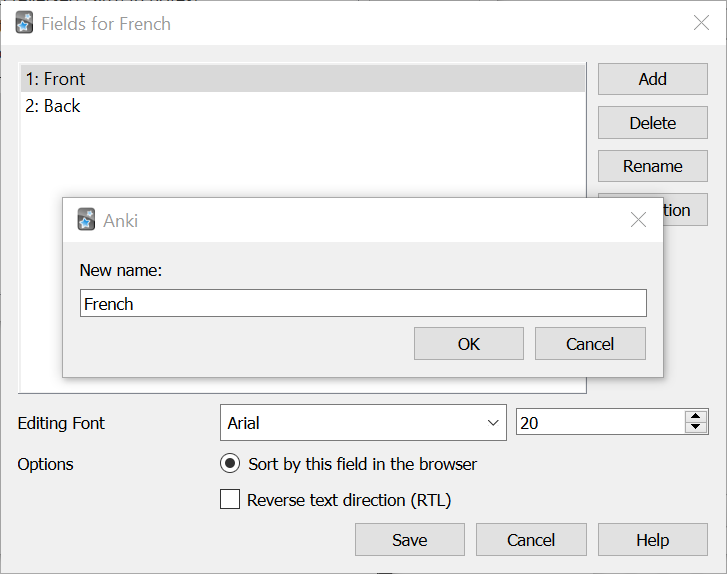
Task: Click the Add field button
Action: pos(652,79)
